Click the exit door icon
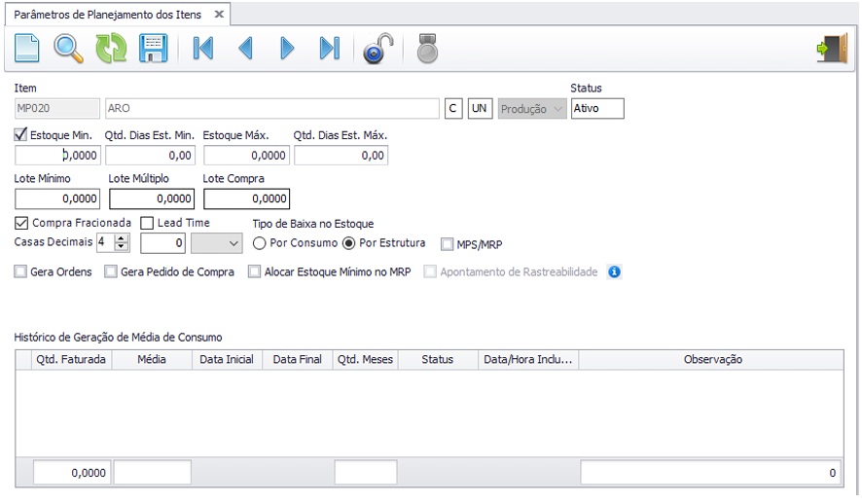This screenshot has width=862, height=504. [x=832, y=48]
